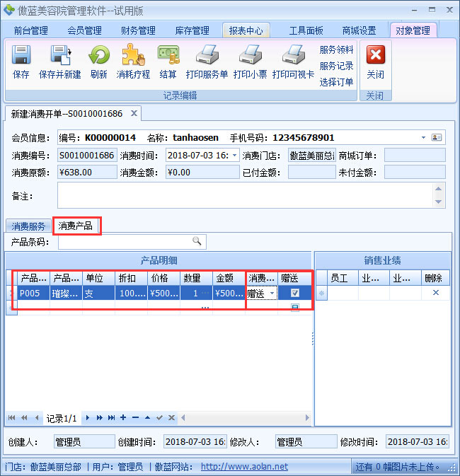This screenshot has width=460, height=476.
Task: Click the 刷新 refresh icon
Action: pos(99,57)
